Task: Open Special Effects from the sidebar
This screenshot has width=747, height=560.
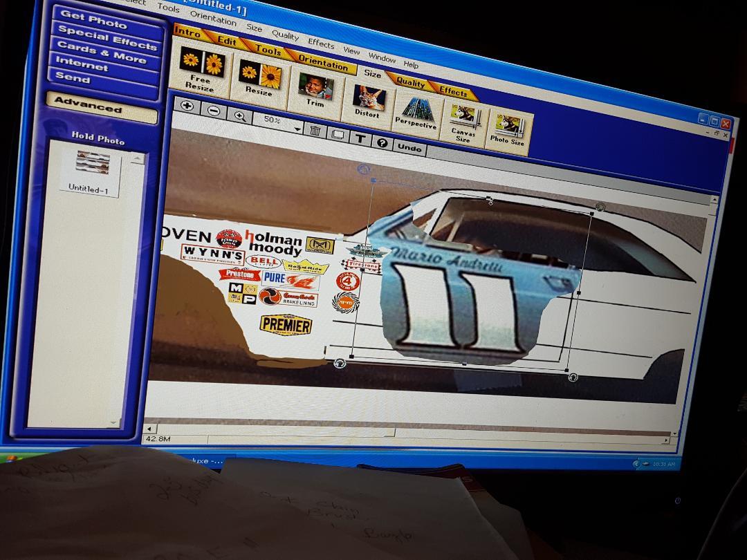Action: [x=107, y=37]
